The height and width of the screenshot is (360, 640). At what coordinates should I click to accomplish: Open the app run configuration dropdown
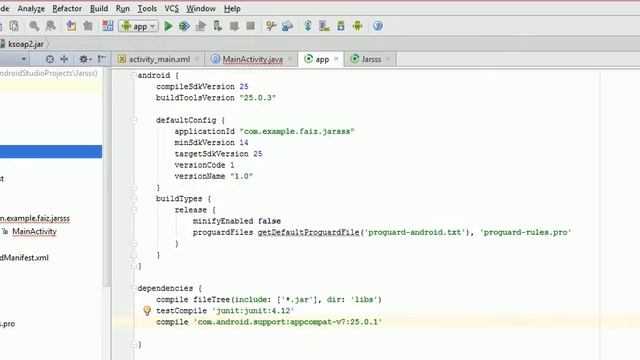coord(138,26)
